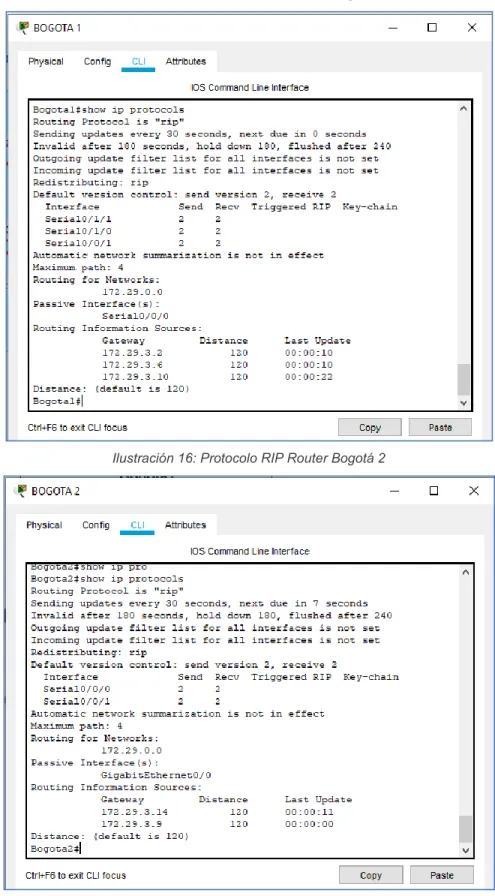This screenshot has height=896, width=495.
Task: Click gateway 172.29.3.14 in BOGOTA 2 output
Action: pyautogui.click(x=134, y=812)
